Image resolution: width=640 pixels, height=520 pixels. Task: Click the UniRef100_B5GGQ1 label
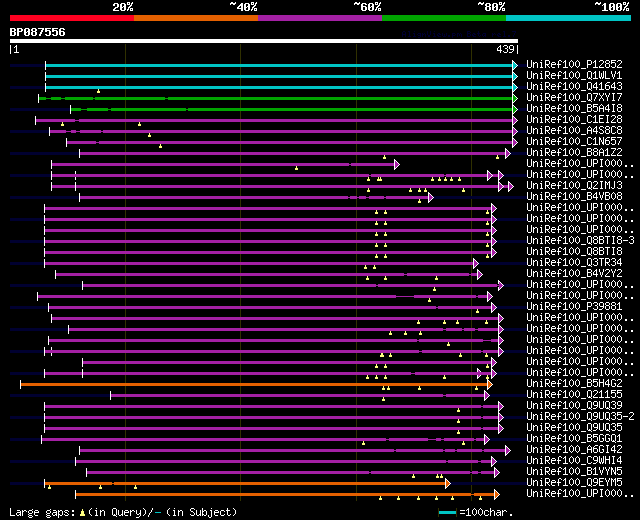(x=574, y=439)
